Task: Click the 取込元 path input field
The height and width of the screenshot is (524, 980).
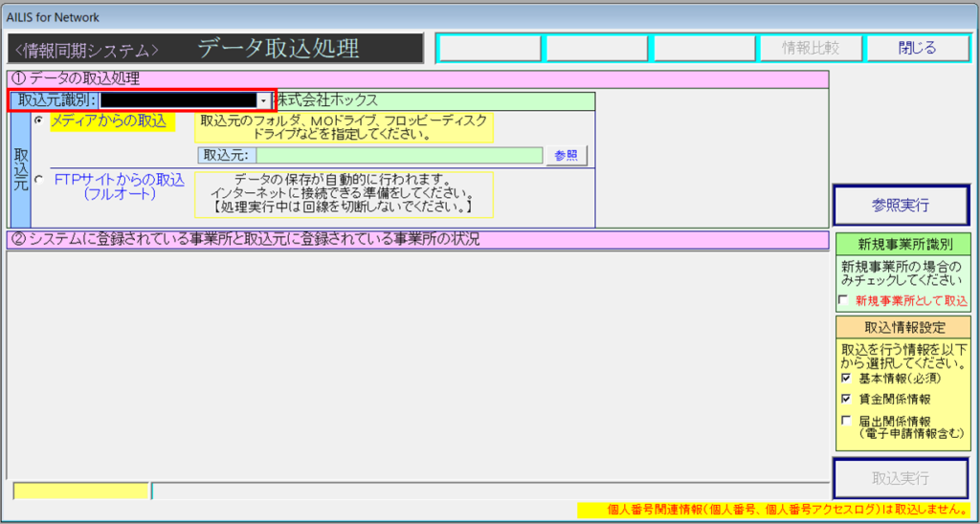Action: [x=398, y=156]
